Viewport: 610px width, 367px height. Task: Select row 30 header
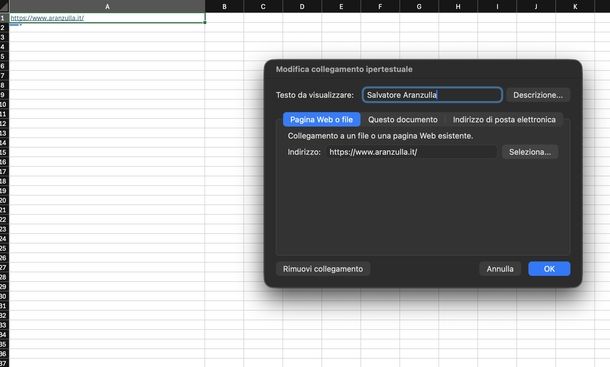(x=4, y=296)
